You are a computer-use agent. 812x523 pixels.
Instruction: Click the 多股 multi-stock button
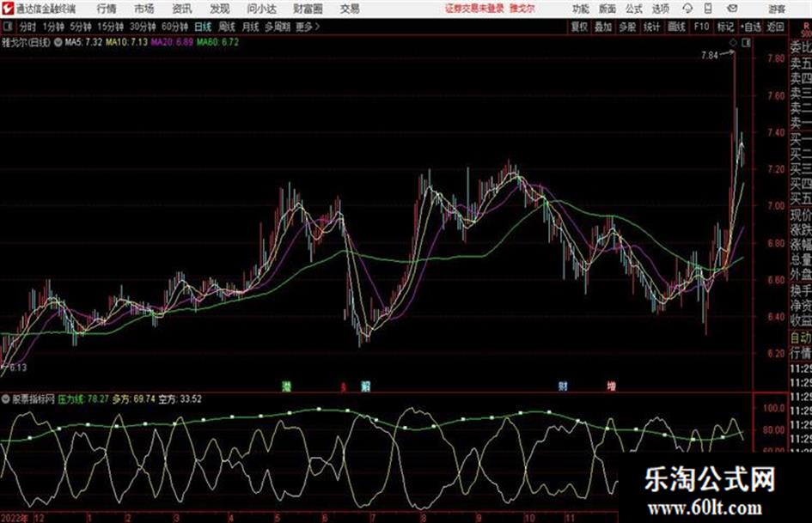pyautogui.click(x=627, y=27)
